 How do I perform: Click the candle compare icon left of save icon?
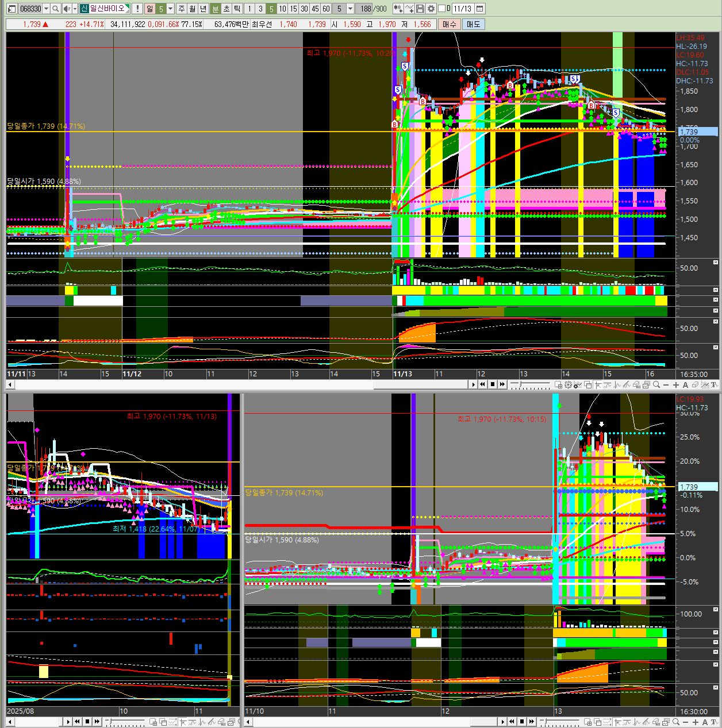point(398,9)
